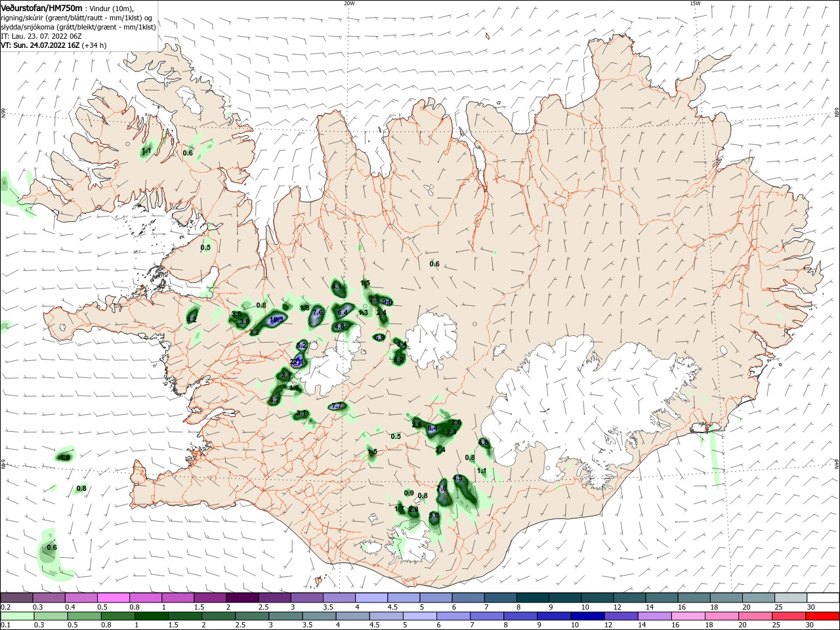Click the 7.7 precipitation value on the map
Viewport: 840px width, 630px height.
[337, 406]
